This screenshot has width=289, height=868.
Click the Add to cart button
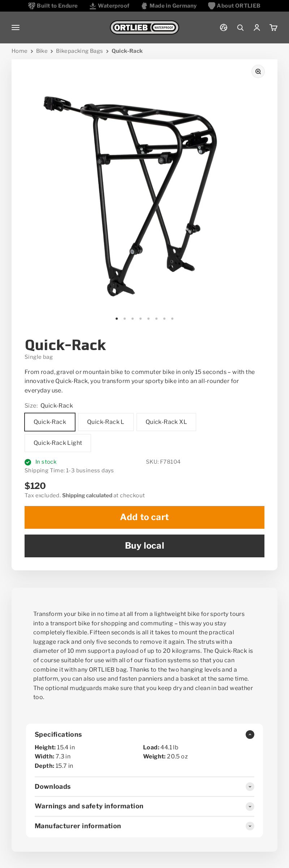point(144,517)
